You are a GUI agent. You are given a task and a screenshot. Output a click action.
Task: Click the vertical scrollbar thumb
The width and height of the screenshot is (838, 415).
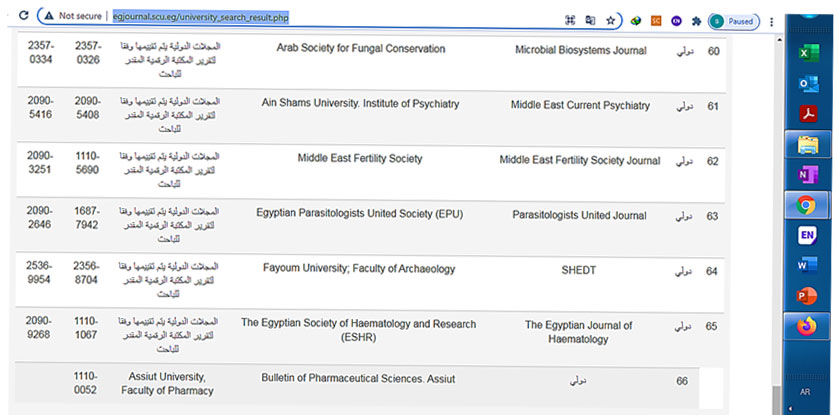(x=776, y=400)
